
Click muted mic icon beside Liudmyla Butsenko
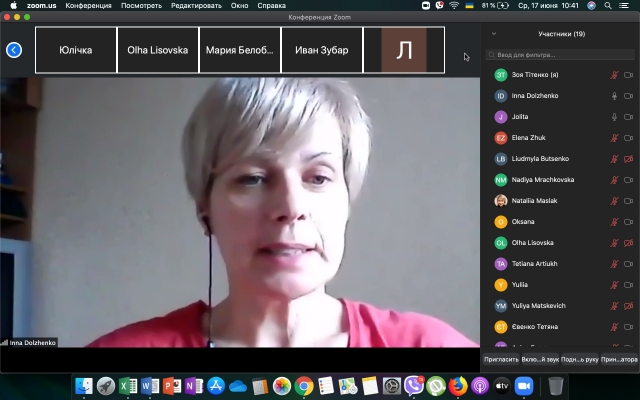coord(614,159)
